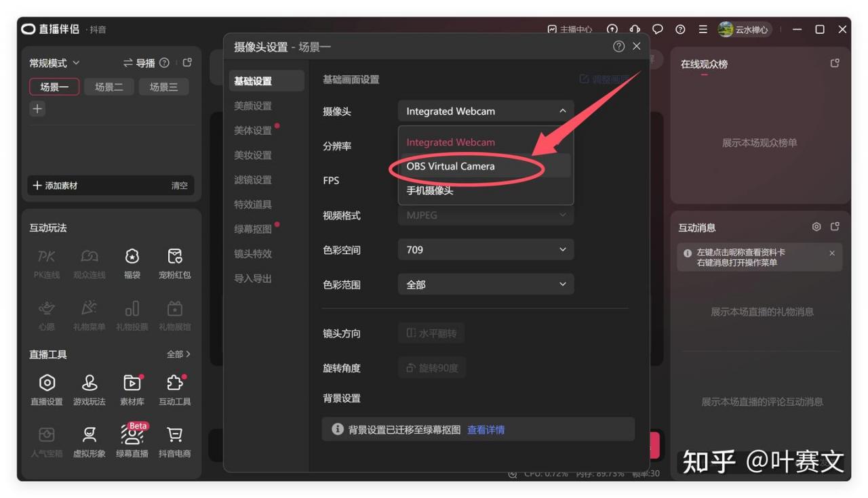
Task: Open the 人气宝箱 popularity chest
Action: pyautogui.click(x=47, y=442)
